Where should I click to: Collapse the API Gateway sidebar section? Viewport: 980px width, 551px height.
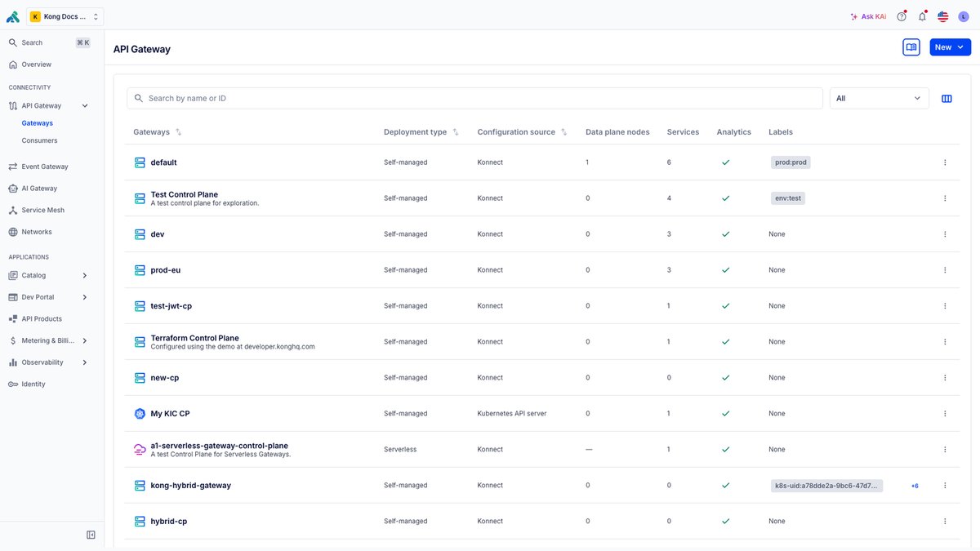[x=85, y=106]
